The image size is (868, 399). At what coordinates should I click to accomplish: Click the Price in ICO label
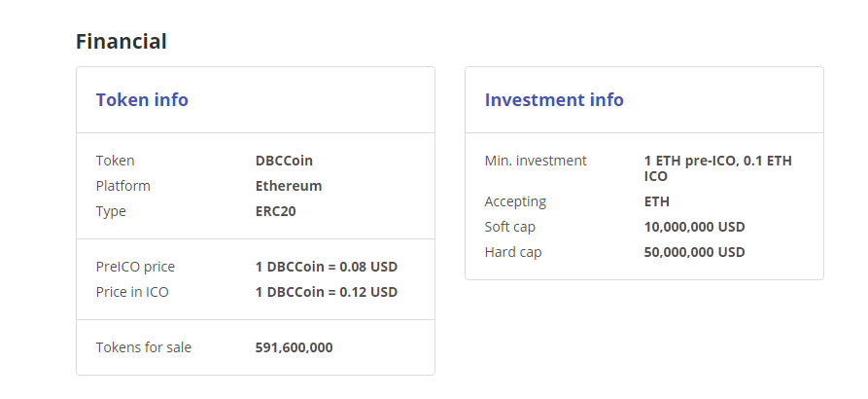[x=132, y=292]
